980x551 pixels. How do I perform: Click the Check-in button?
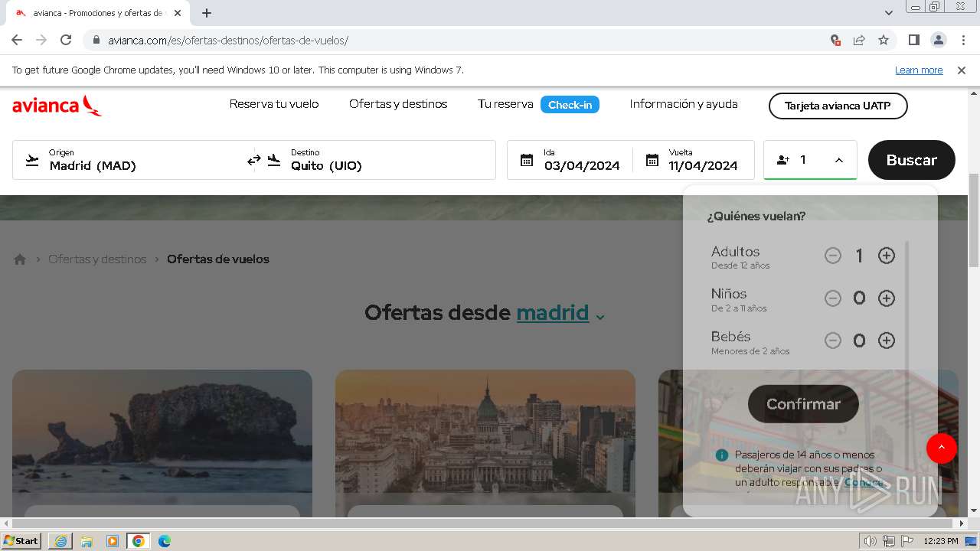pos(570,105)
